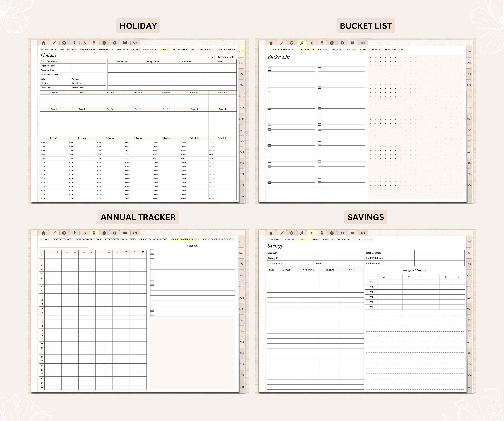The width and height of the screenshot is (504, 421).
Task: Tick the first Color Key checkbox in Annual Tracker
Action: 152,251
